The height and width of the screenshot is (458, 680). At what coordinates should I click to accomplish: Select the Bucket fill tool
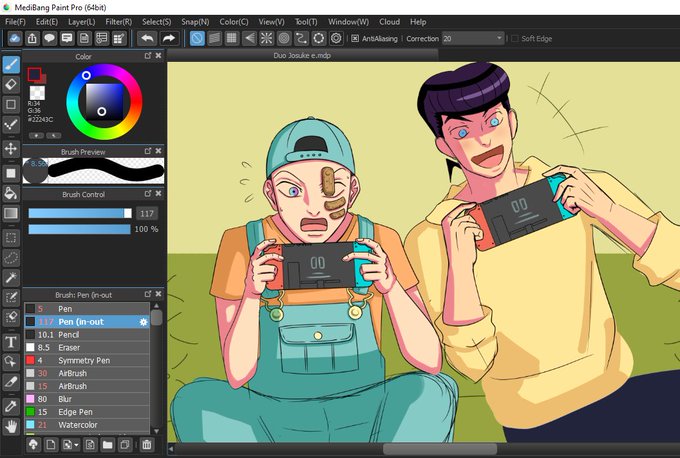(x=11, y=193)
